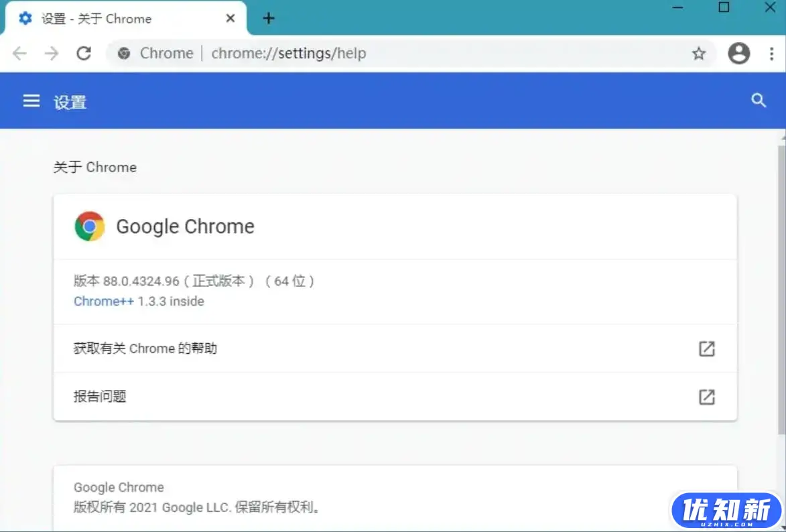Bookmark this page with the star icon
Image resolution: width=786 pixels, height=532 pixels.
pos(699,54)
